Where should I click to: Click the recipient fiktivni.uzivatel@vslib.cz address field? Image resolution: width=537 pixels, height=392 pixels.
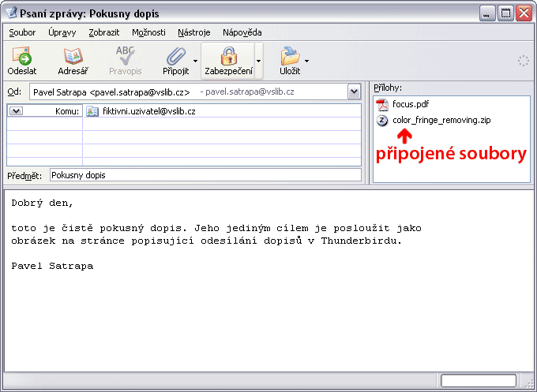click(x=223, y=111)
